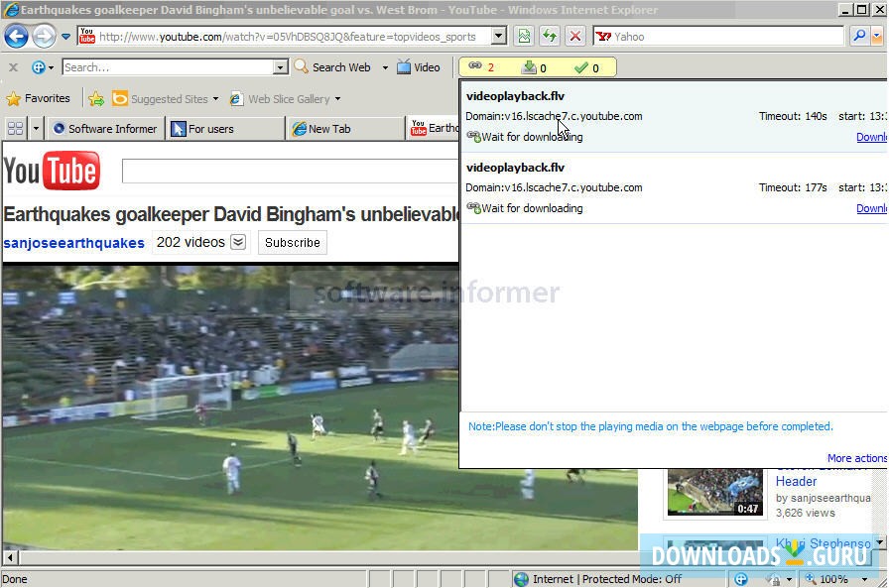889x588 pixels.
Task: Go forward with the Forward arrow button
Action: point(45,37)
